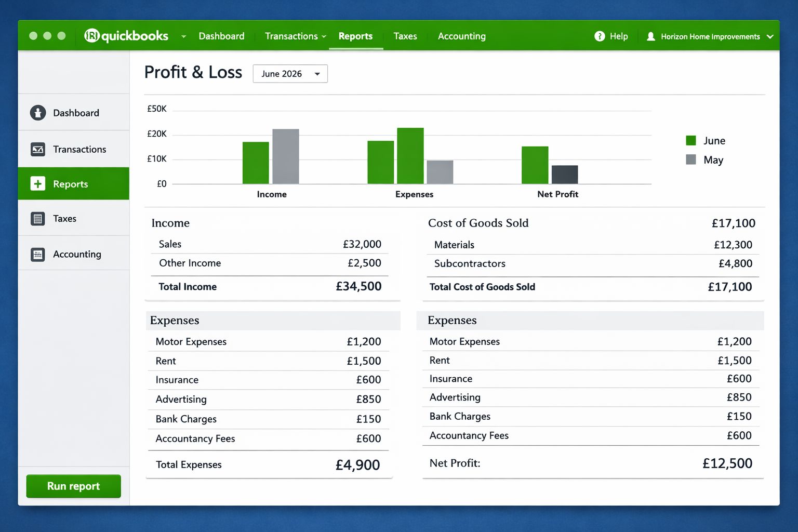Click the Run report button
The height and width of the screenshot is (532, 798).
[x=74, y=486]
